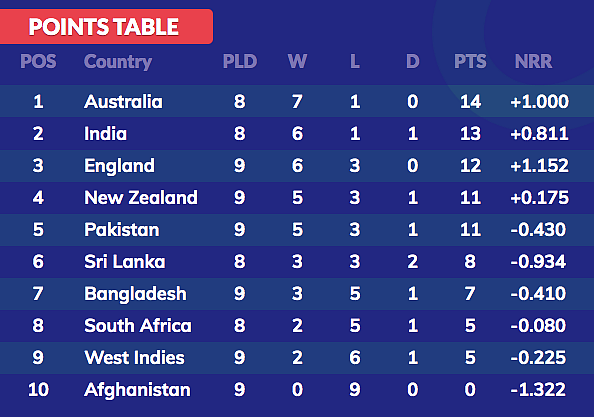The width and height of the screenshot is (594, 417).
Task: Click Australia's +1.000 net run rate
Action: pyautogui.click(x=539, y=102)
